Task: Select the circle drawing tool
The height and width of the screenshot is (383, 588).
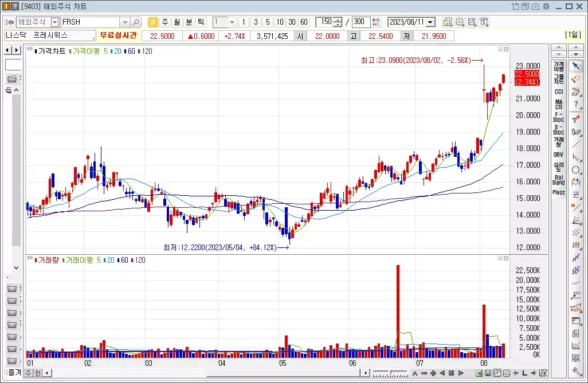Action: [x=576, y=170]
